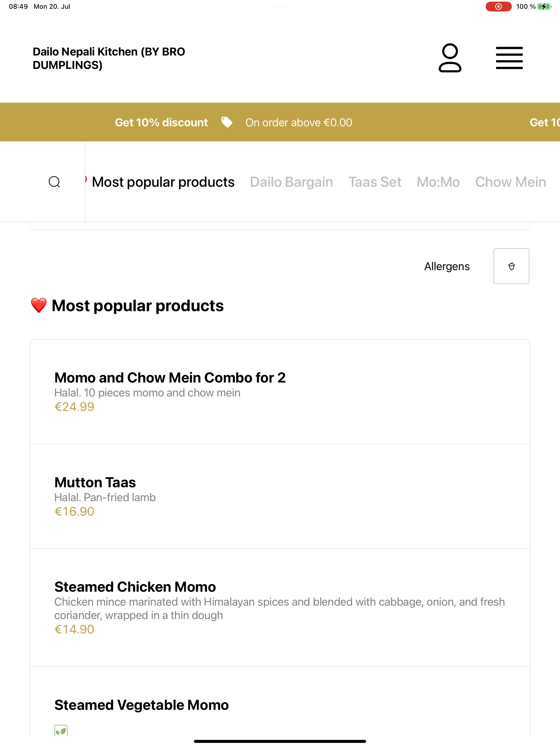560x747 pixels.
Task: Open the Mutton Taas product
Action: point(280,496)
